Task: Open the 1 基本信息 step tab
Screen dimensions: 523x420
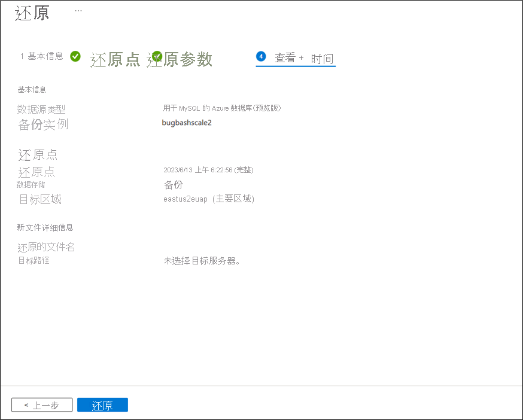Action: tap(42, 56)
